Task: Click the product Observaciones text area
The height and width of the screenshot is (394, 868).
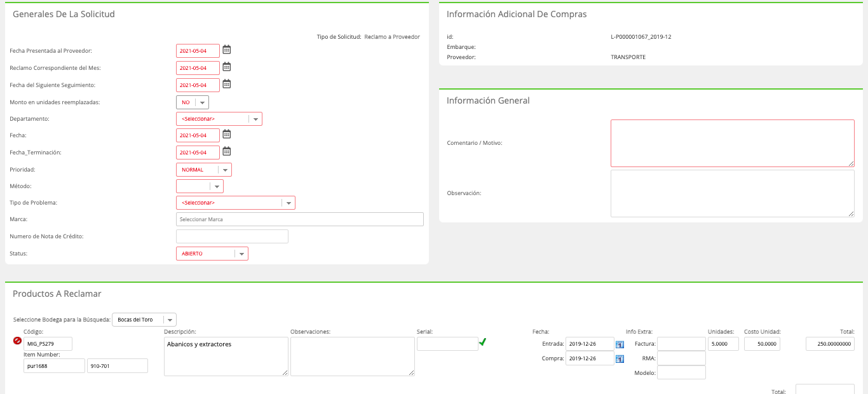Action: [353, 357]
